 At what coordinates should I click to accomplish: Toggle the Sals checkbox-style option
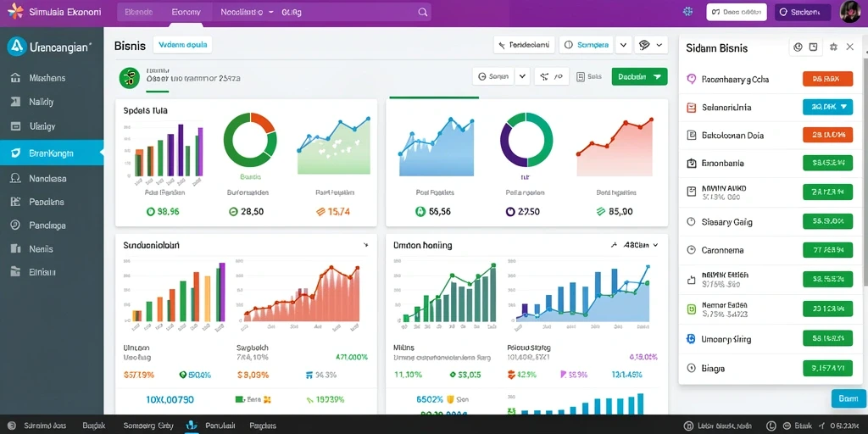[x=589, y=77]
